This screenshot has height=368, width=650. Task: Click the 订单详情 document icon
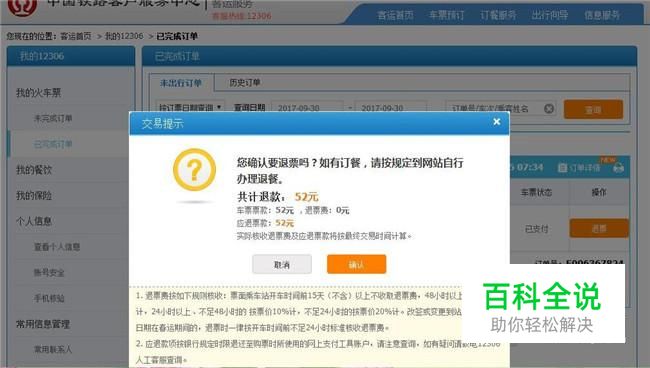tap(562, 168)
